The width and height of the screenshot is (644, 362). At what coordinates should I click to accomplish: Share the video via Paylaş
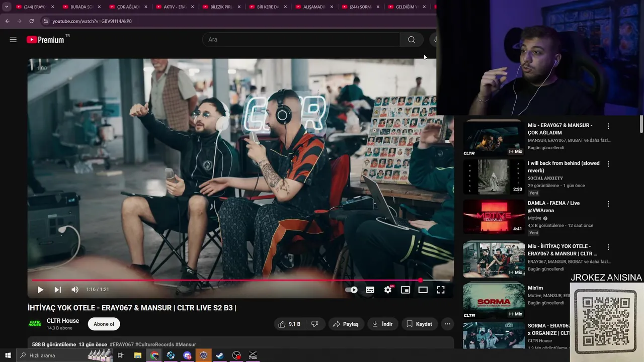coord(346,324)
